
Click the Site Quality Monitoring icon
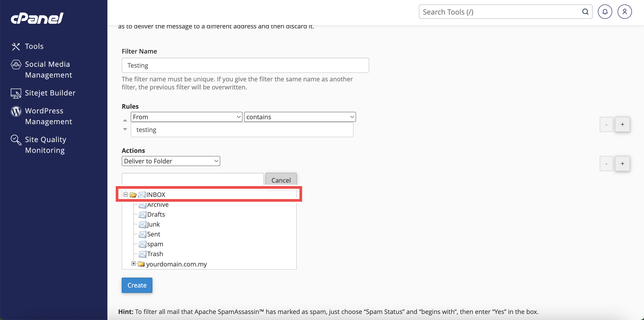[x=16, y=140]
